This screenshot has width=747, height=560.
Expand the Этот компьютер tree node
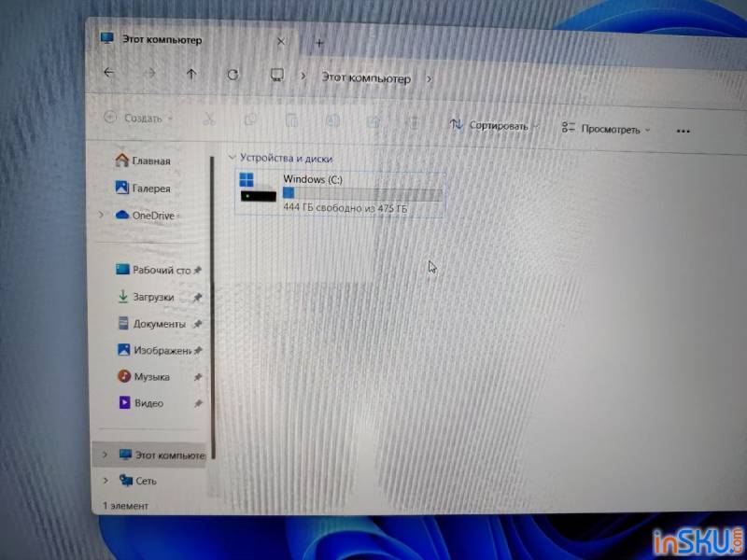click(x=105, y=455)
